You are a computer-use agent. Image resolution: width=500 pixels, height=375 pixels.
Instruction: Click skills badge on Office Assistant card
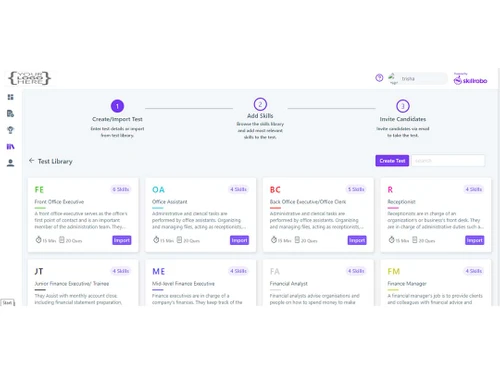pos(239,189)
